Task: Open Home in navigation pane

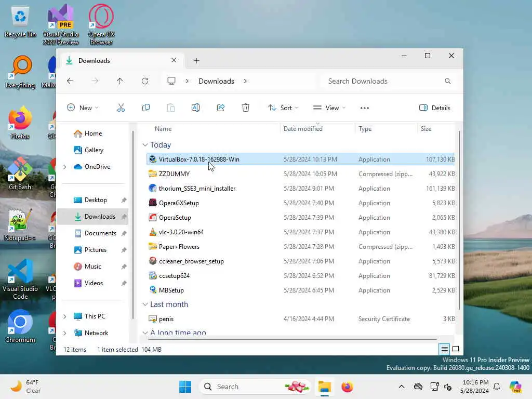Action: [x=94, y=134]
